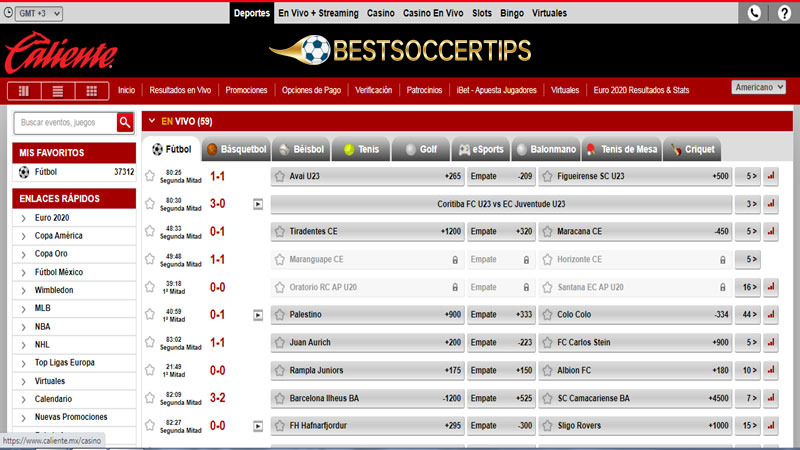Open stats chart icon for Coritiba FC U23 match
The image size is (800, 450).
coord(771,204)
